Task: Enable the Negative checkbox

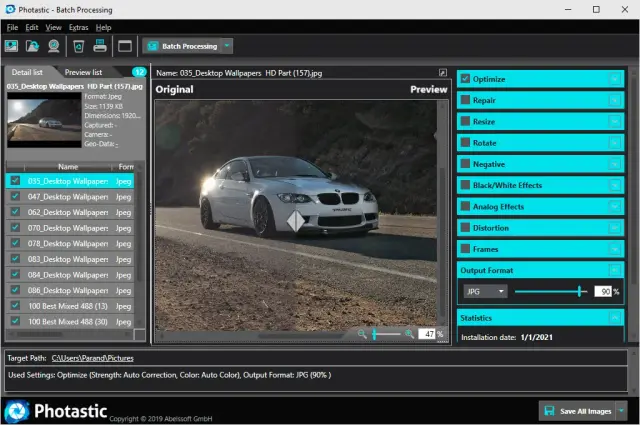Action: tap(465, 164)
